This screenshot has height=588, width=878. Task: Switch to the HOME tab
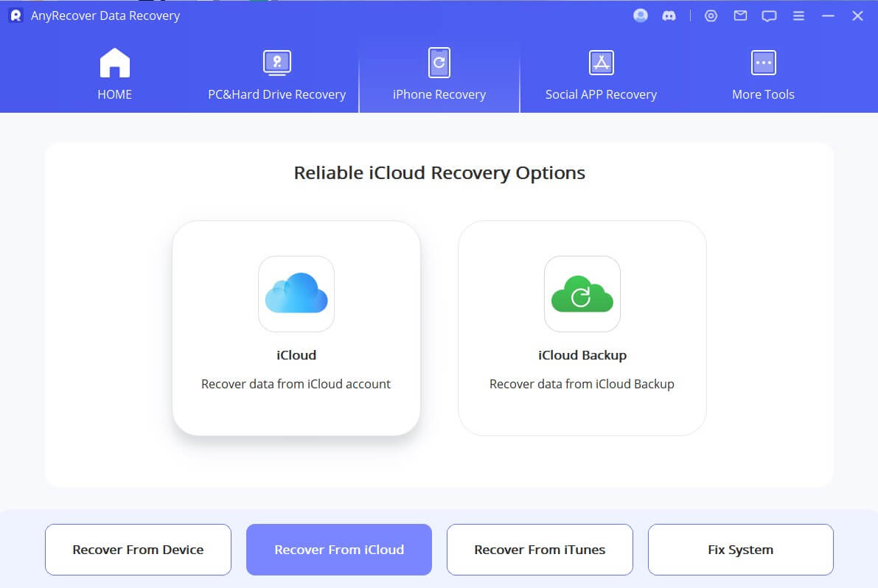pos(114,74)
